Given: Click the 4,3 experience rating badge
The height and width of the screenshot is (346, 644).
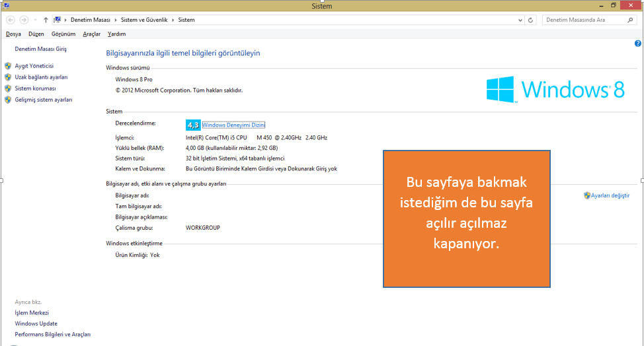Looking at the screenshot, I should [193, 125].
